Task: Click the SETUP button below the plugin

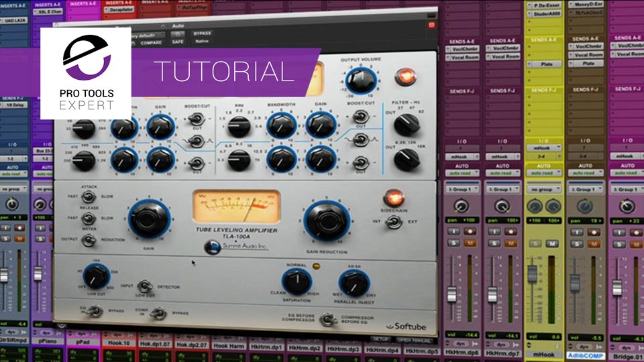Action: click(380, 339)
